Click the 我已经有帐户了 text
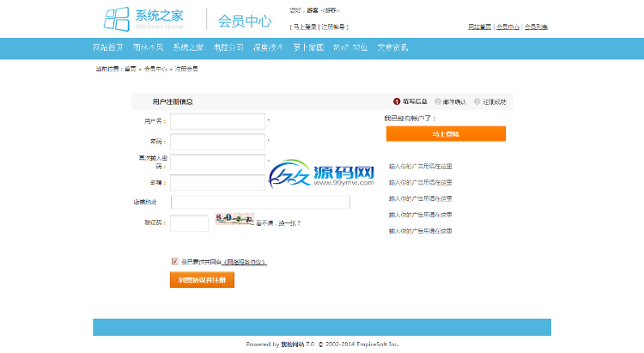644x353 pixels. coord(410,119)
